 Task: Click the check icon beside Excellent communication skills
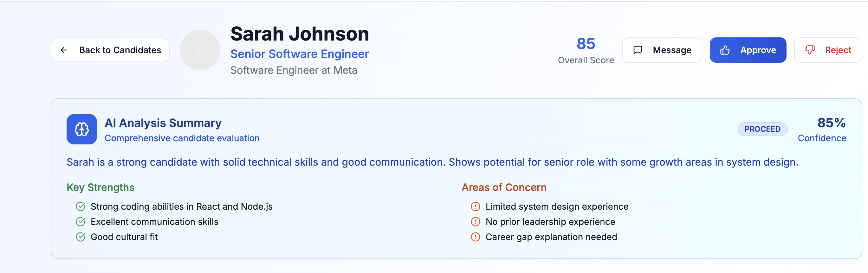point(81,221)
